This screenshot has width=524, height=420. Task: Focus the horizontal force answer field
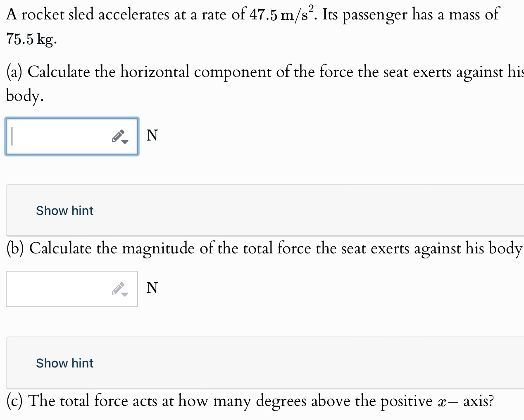tap(72, 136)
